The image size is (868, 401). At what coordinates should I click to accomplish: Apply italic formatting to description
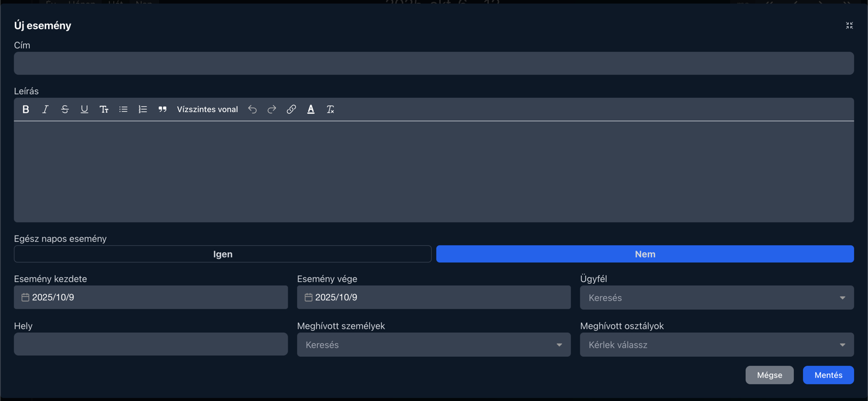click(45, 109)
